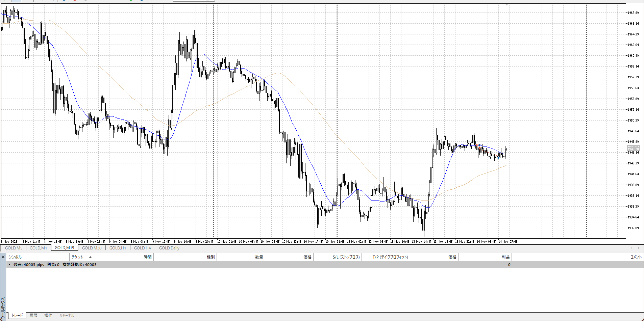Open the GOLD,M1 chart tab

(x=38, y=248)
